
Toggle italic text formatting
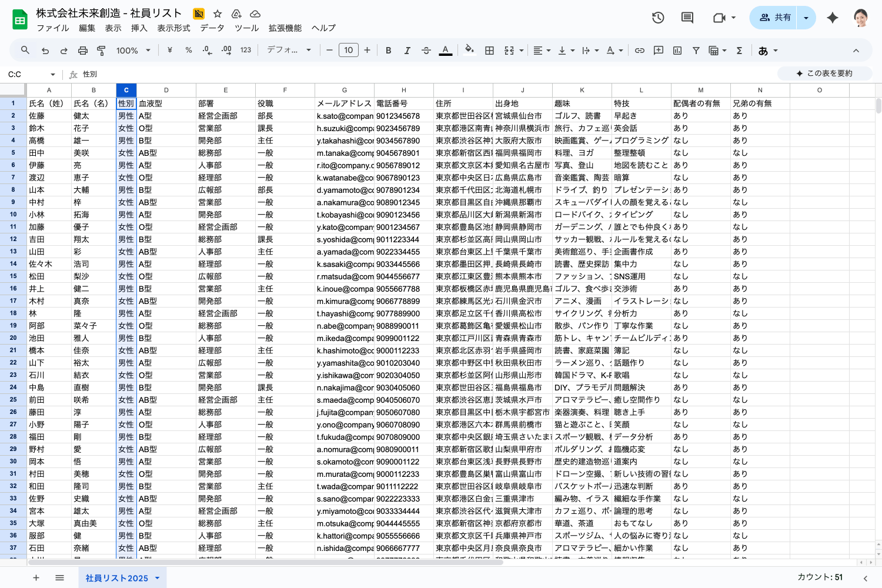coord(407,51)
